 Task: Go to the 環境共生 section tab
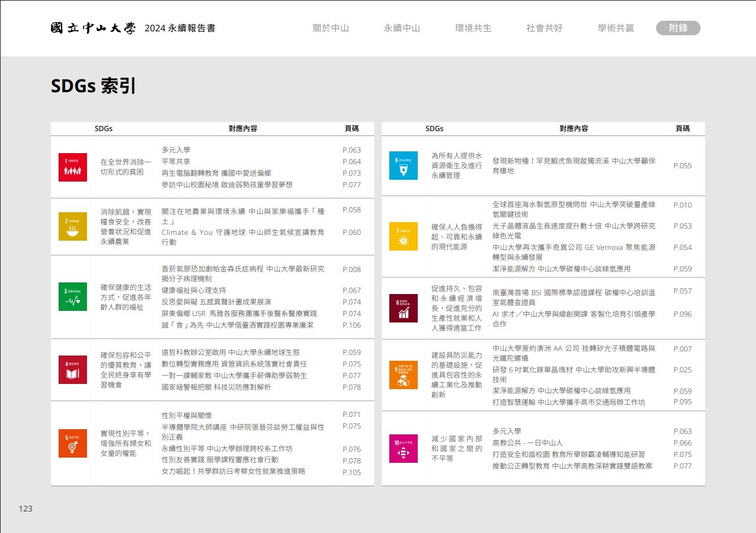473,28
